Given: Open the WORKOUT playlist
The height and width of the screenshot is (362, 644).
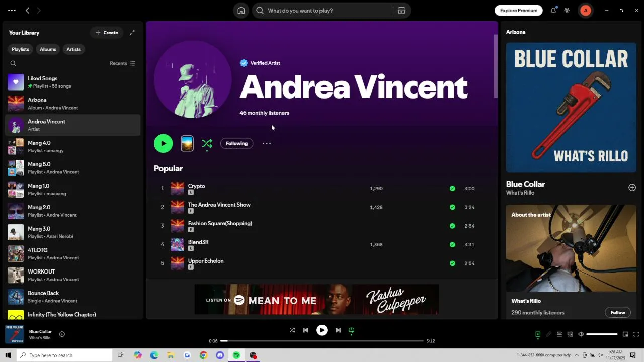Looking at the screenshot, I should (72, 275).
